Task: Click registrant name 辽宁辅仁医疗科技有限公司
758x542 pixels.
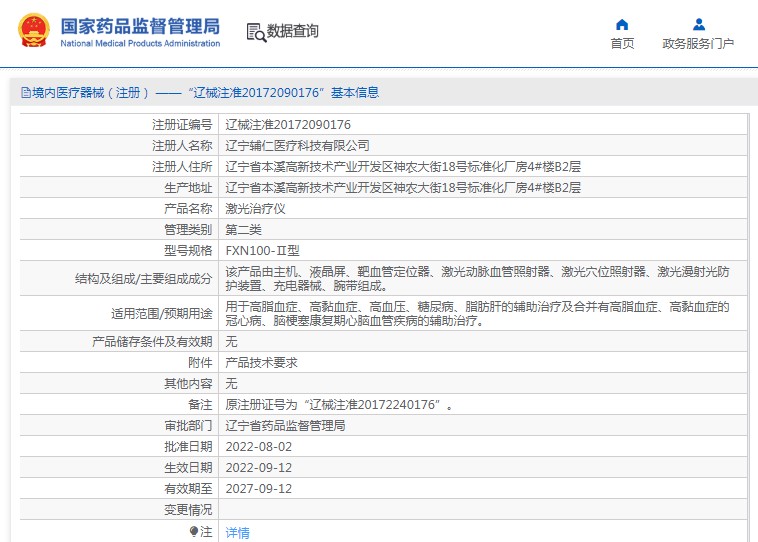Action: pyautogui.click(x=297, y=146)
